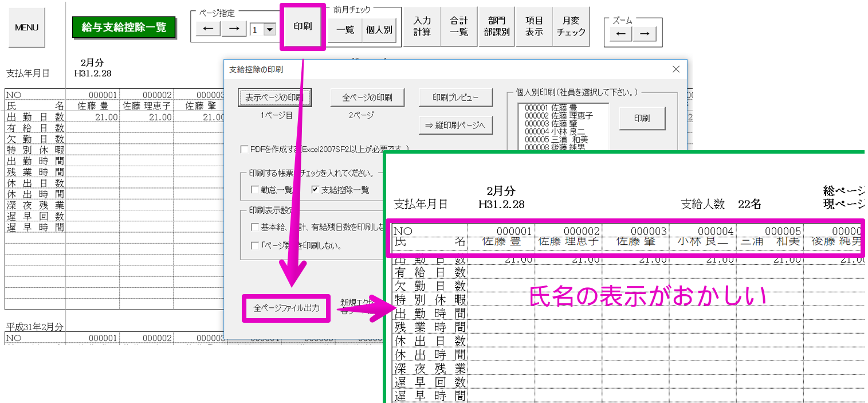
Task: Click 印刷 button in 個人別印刷 group
Action: pos(642,118)
